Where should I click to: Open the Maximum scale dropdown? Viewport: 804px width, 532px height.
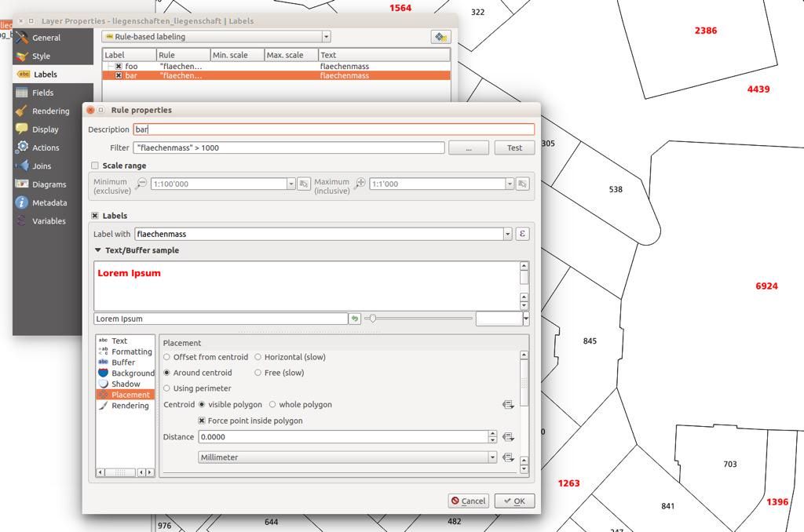coord(509,184)
